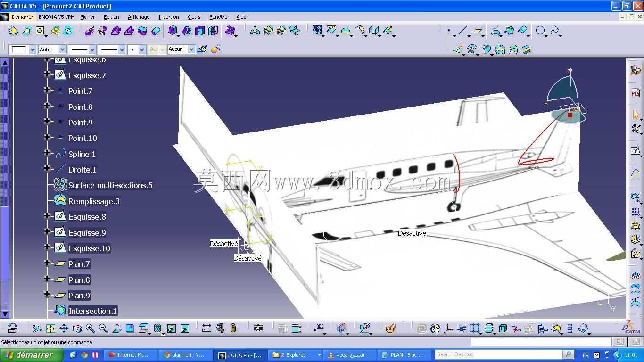Click the Point creation tool icon
This screenshot has height=362, width=644.
(x=448, y=31)
